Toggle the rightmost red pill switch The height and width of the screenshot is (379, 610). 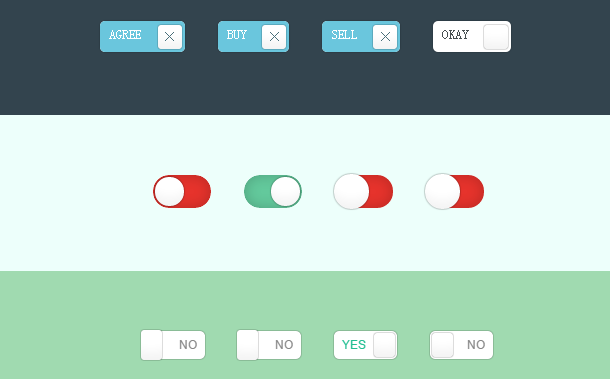(454, 191)
